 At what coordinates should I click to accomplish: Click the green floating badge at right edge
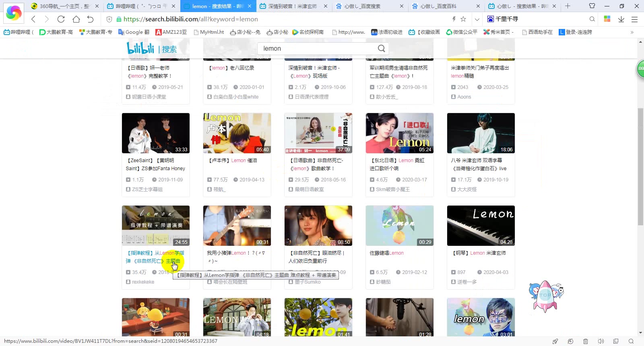(640, 68)
